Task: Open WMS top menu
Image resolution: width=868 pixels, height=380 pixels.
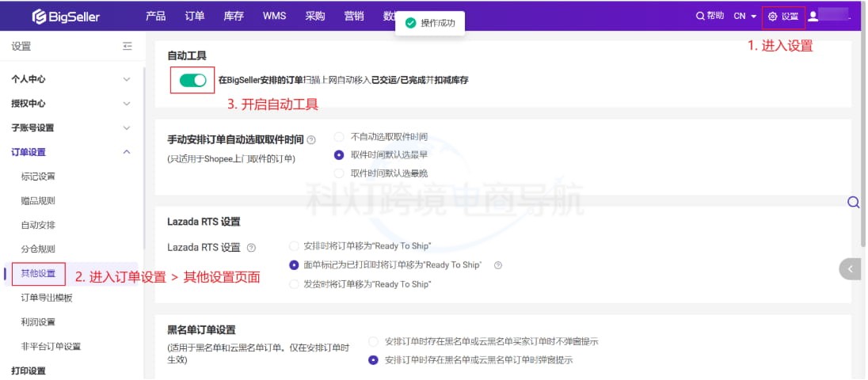Action: click(x=275, y=16)
